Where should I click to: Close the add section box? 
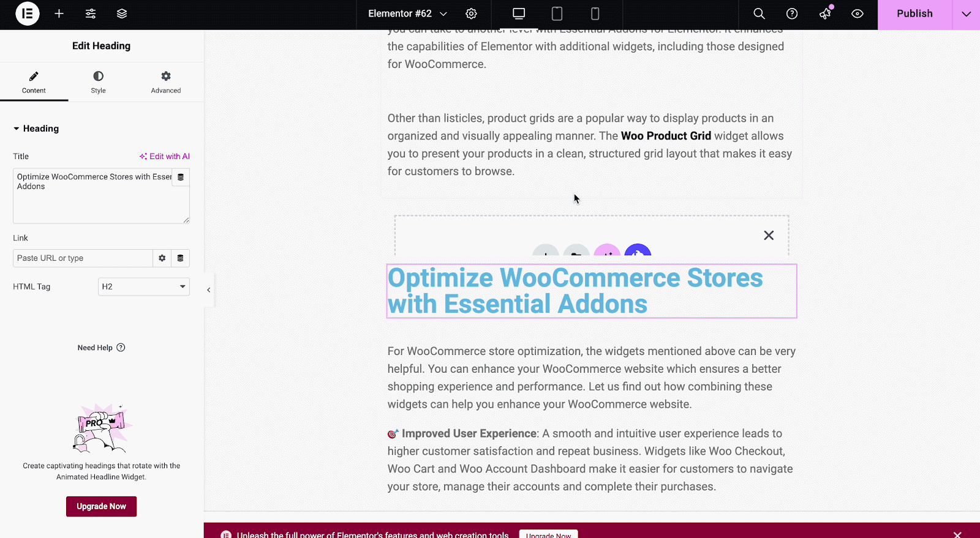(769, 236)
